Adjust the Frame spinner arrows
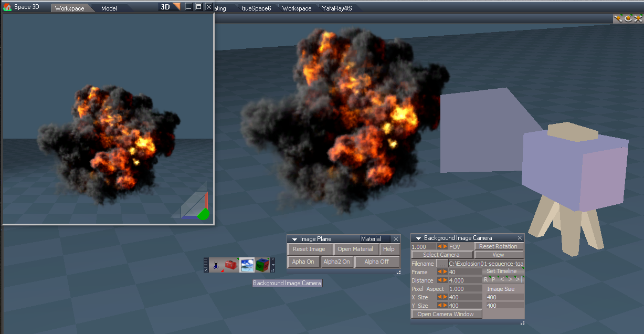The width and height of the screenshot is (644, 334). click(x=442, y=272)
